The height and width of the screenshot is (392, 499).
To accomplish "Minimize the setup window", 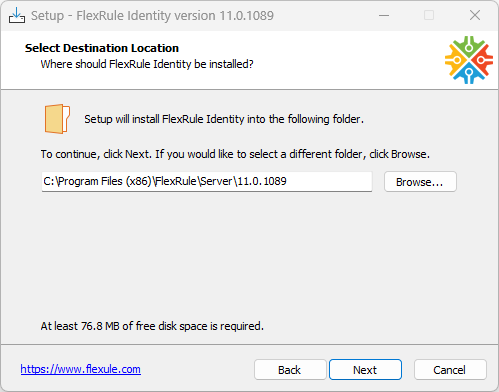I will tap(384, 15).
